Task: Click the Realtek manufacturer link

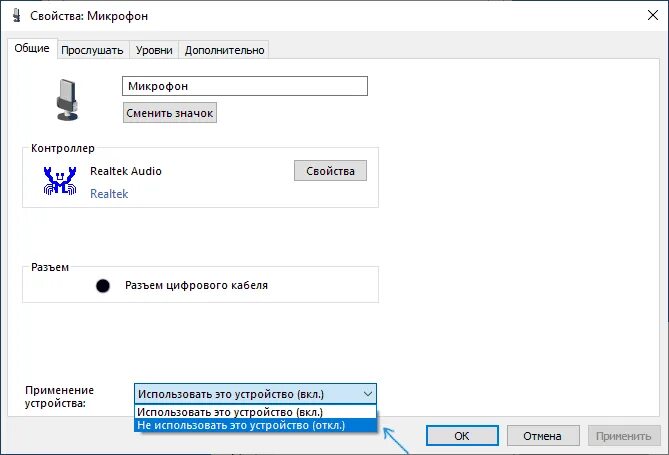Action: pos(109,194)
